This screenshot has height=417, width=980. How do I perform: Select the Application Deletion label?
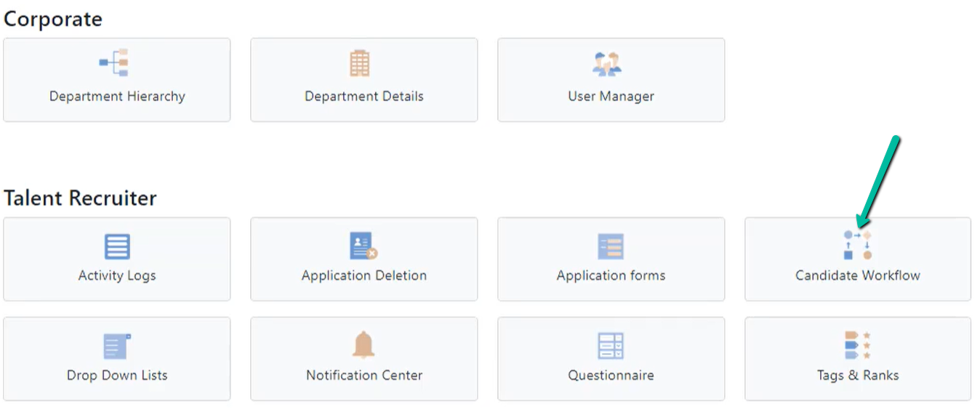coord(364,275)
